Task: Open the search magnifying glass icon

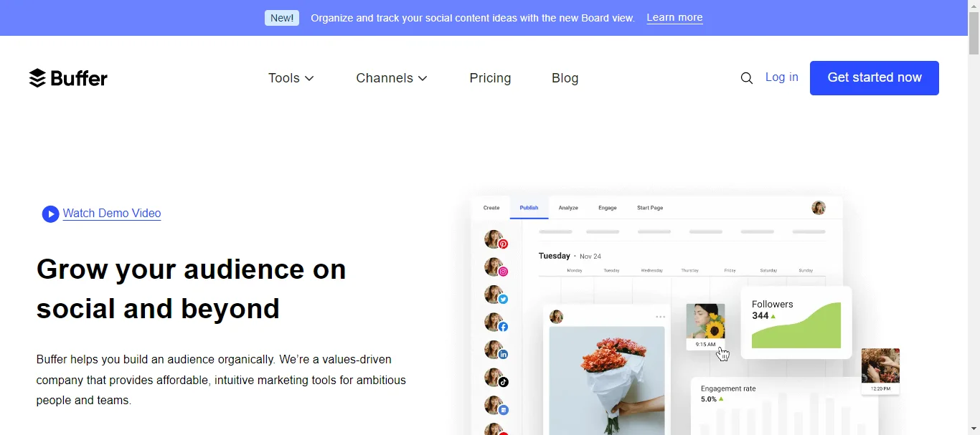Action: click(x=746, y=78)
